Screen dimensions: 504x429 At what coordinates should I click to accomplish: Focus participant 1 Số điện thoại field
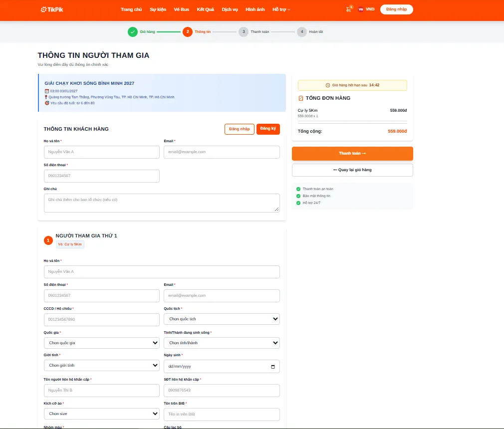tap(102, 296)
